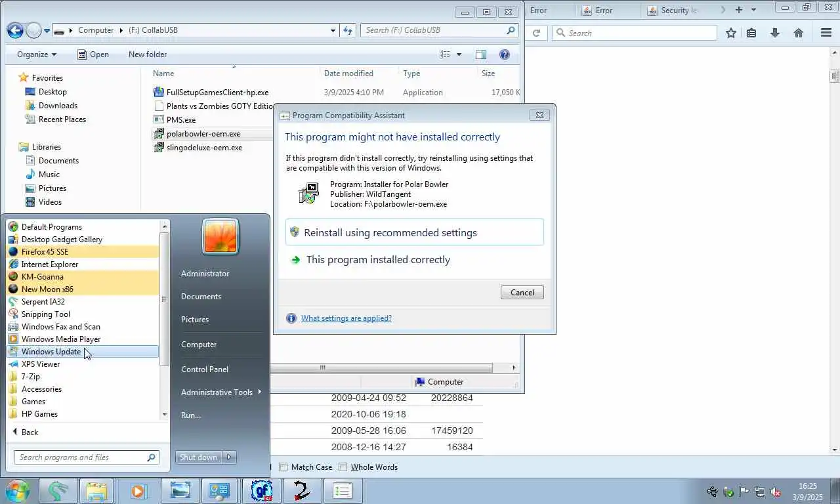Open the recent pages dropdown next to the forward button
This screenshot has height=504, width=840.
[46, 30]
